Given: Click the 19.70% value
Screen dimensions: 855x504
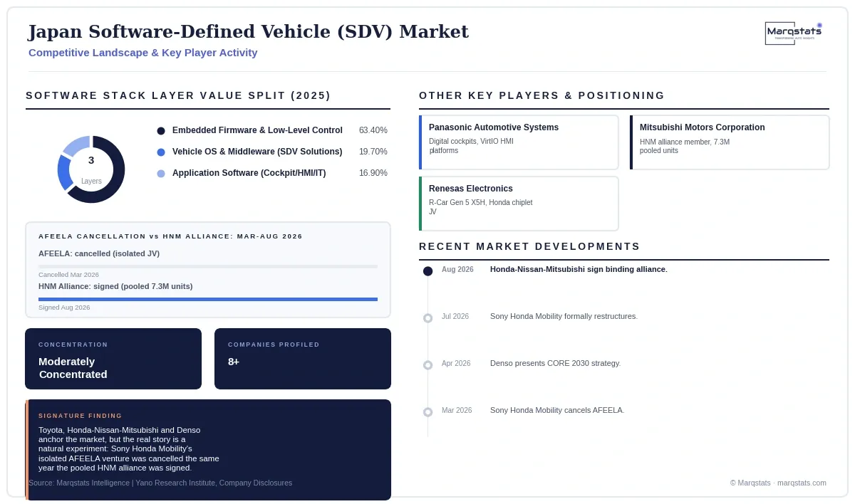Looking at the screenshot, I should [373, 152].
